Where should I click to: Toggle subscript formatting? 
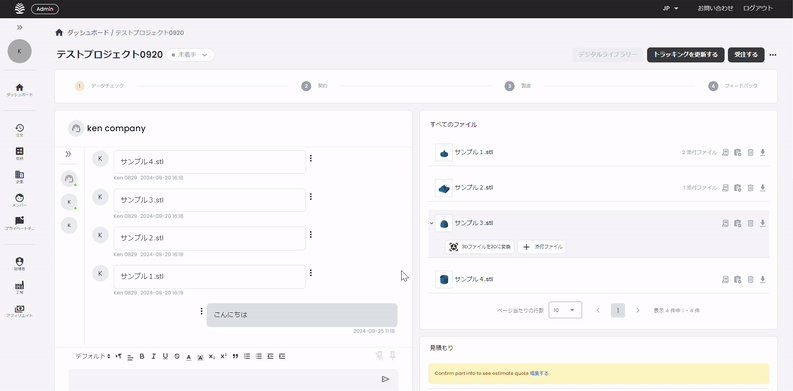coord(212,357)
